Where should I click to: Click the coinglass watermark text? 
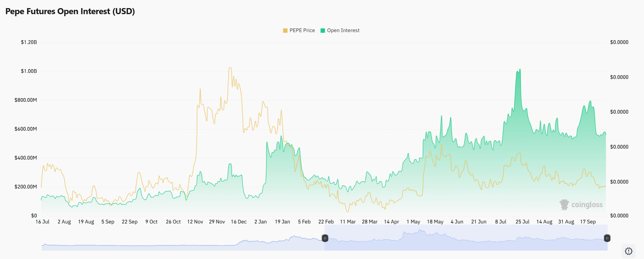(587, 205)
